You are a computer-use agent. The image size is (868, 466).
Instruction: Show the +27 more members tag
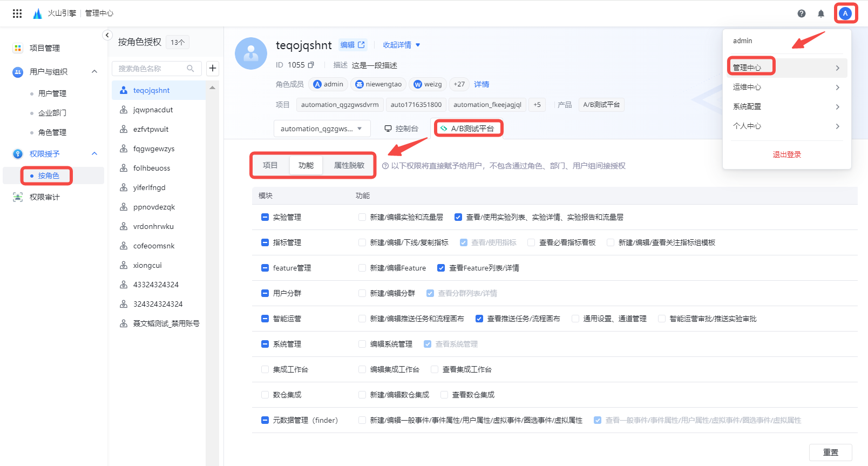click(459, 84)
